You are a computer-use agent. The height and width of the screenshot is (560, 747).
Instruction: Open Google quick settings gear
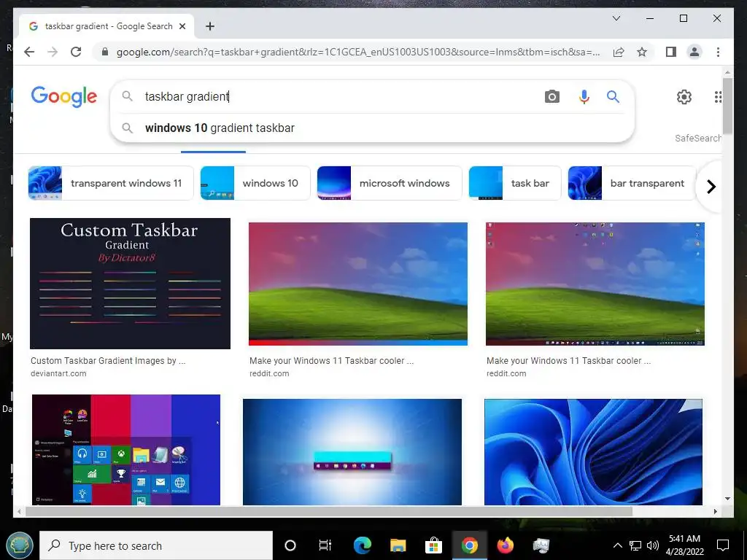[x=684, y=97]
